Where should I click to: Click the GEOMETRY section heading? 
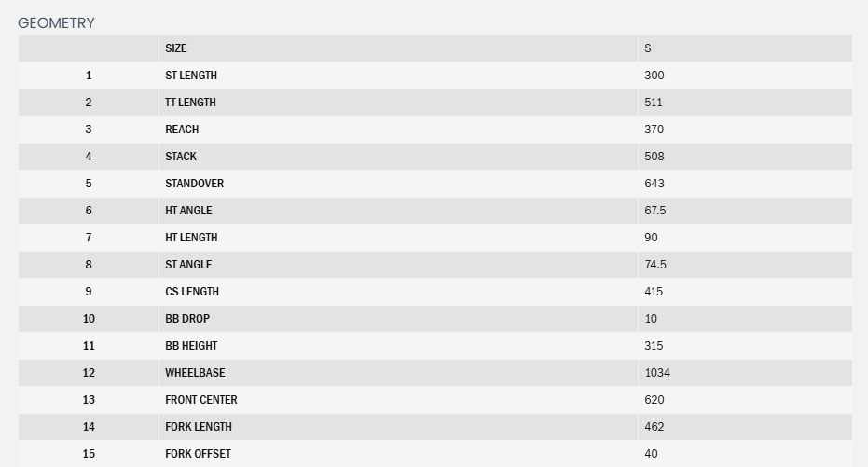tap(56, 23)
